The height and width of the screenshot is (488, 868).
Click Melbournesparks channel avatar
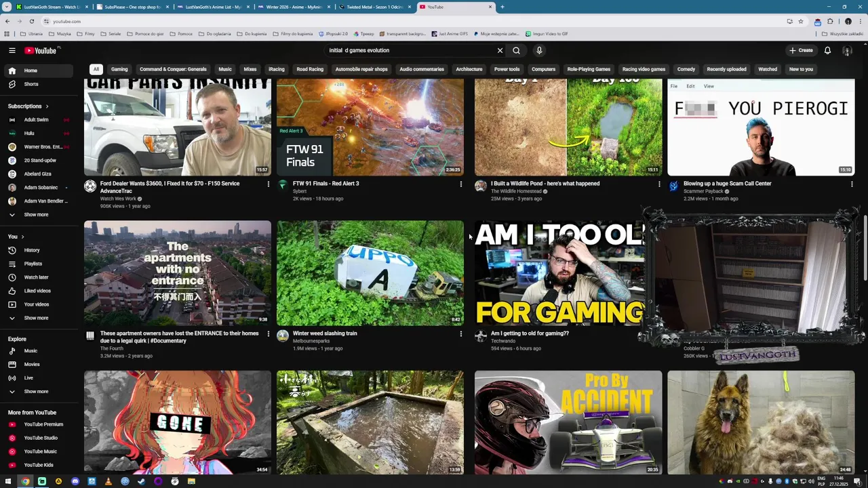(283, 335)
